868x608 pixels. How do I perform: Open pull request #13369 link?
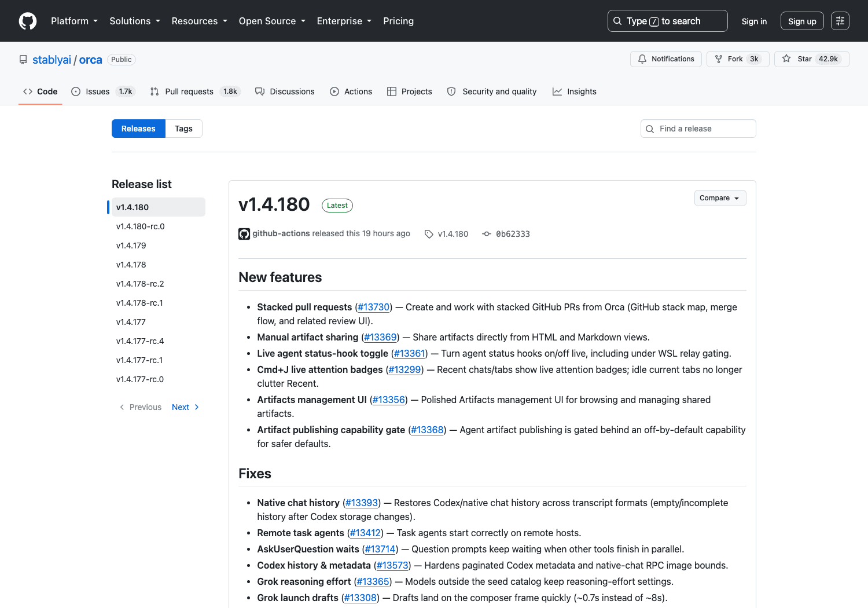coord(380,337)
